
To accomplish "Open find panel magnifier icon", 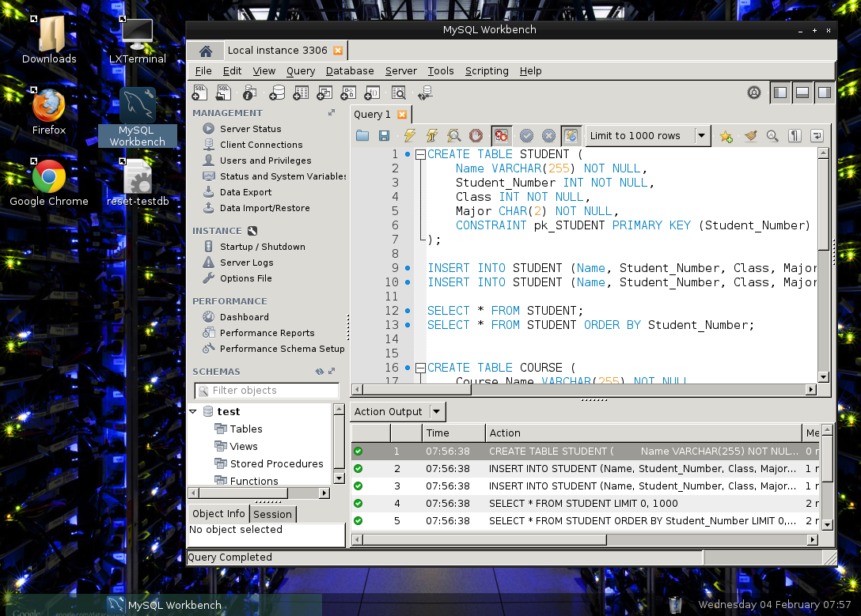I will click(772, 135).
